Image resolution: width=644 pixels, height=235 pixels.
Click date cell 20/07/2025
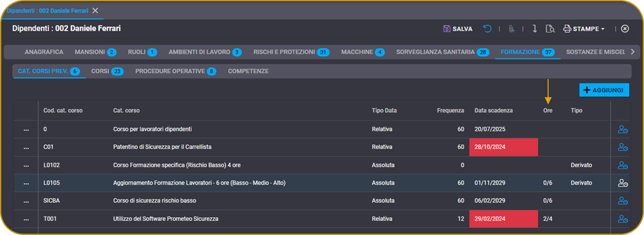(x=490, y=130)
